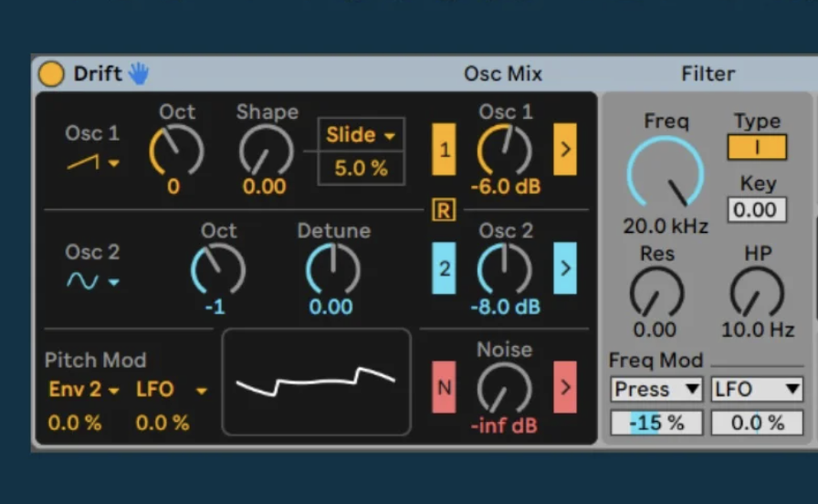818x504 pixels.
Task: Click the Osc 2 Oct knob
Action: click(x=218, y=269)
